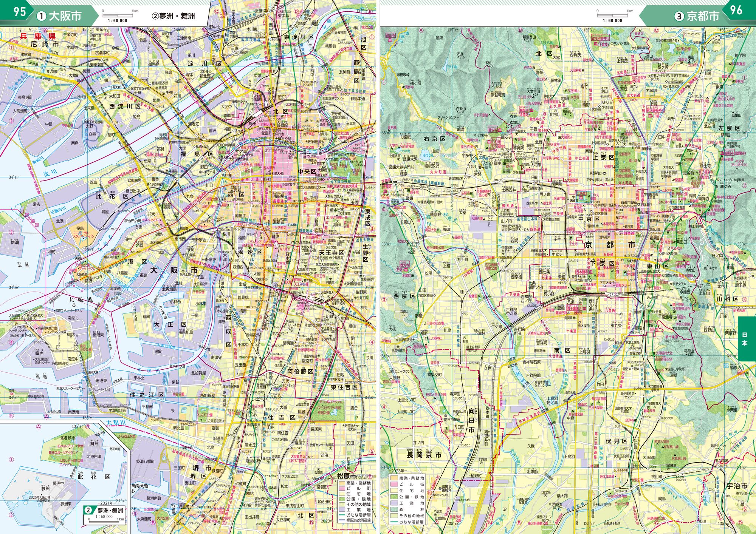756x534 pixels.
Task: Click 公園・緑地 swatch in Osaka legend
Action: [342, 499]
